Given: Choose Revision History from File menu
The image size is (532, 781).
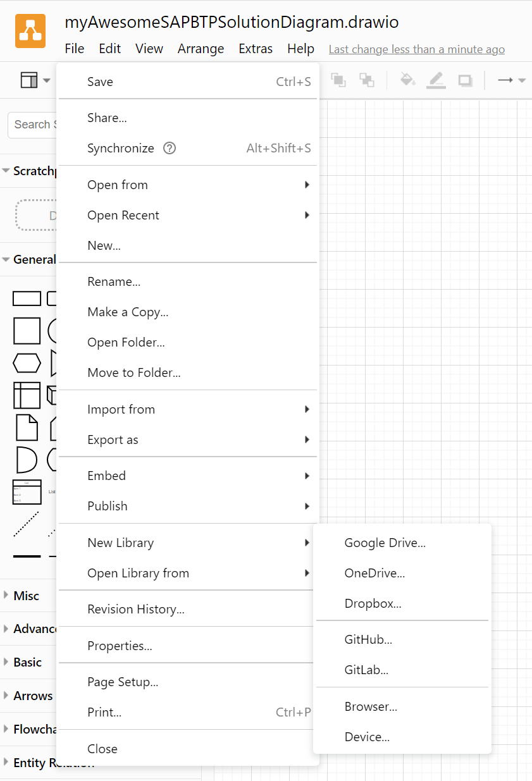Looking at the screenshot, I should tap(136, 609).
